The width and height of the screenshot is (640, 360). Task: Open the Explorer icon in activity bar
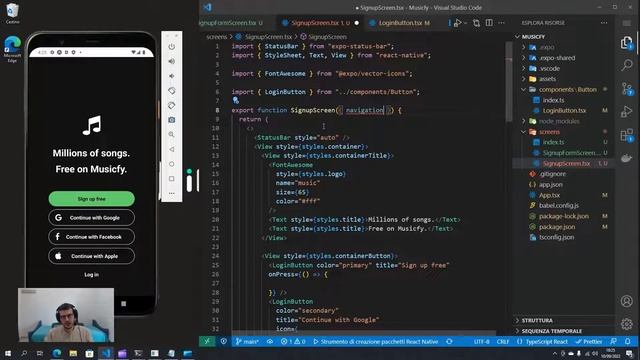(627, 42)
